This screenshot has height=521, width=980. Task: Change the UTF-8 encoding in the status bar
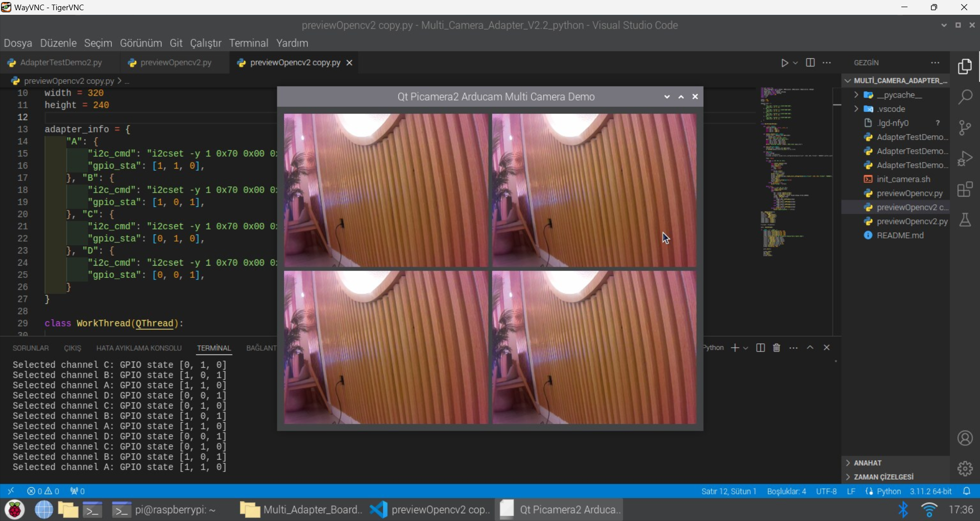point(826,491)
